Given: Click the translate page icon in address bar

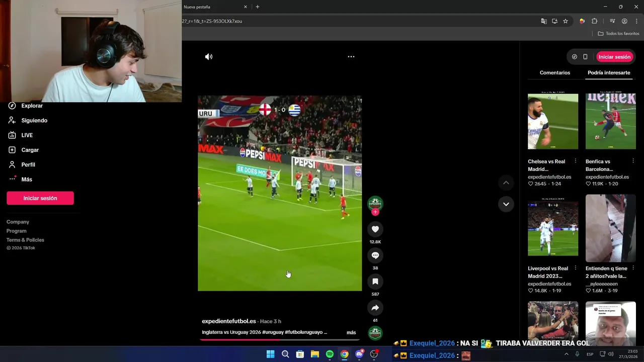Looking at the screenshot, I should coord(544,21).
